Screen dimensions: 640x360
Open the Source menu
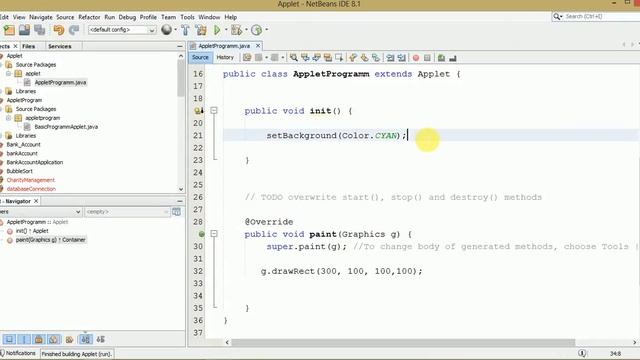65,17
